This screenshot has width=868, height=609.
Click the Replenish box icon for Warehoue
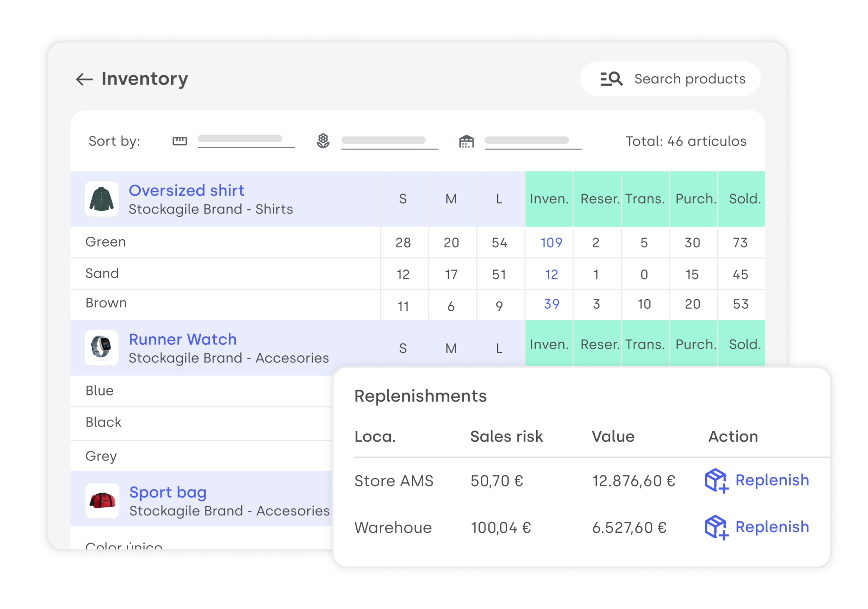(716, 527)
